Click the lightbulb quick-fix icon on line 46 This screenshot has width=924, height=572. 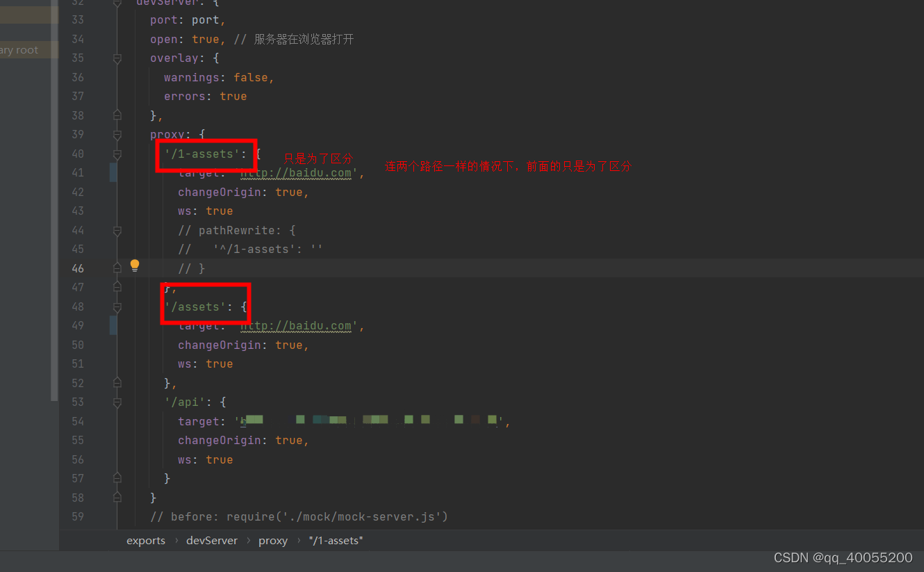point(134,265)
